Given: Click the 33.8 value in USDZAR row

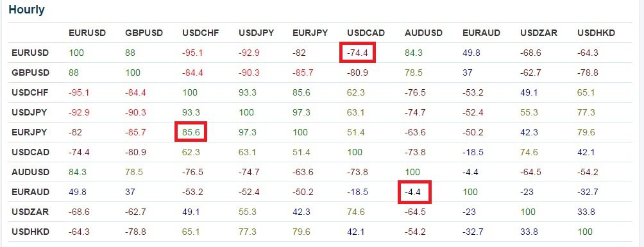Looking at the screenshot, I should click(x=585, y=212).
